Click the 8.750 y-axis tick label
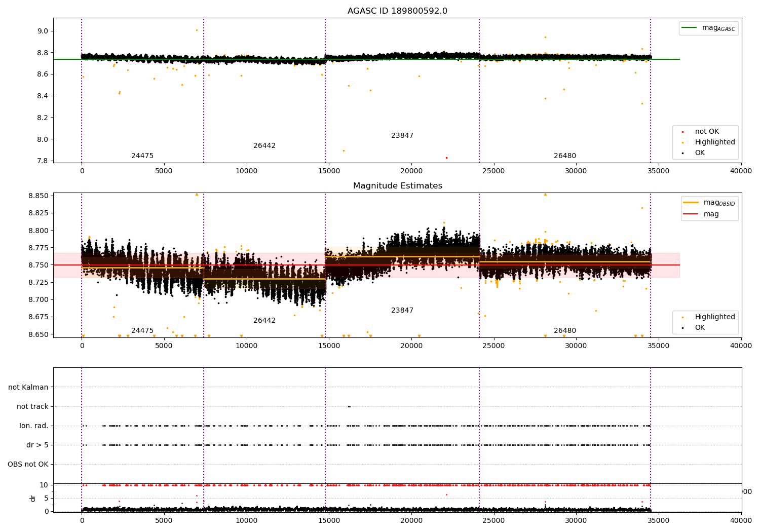Viewport: 760px width, 532px height. 38,265
